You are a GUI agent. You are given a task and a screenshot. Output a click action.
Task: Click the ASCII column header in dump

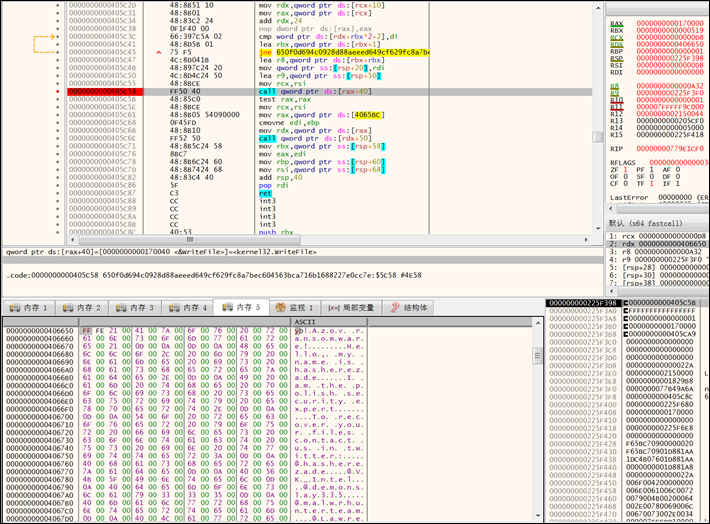[305, 321]
